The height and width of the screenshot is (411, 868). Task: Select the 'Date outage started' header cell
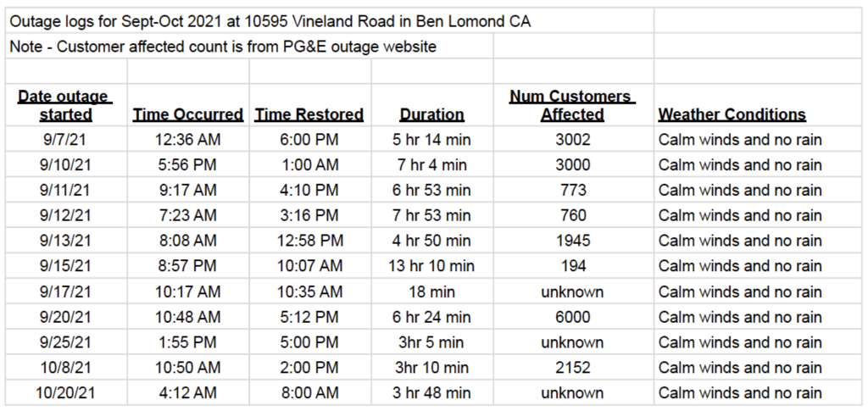tap(66, 105)
